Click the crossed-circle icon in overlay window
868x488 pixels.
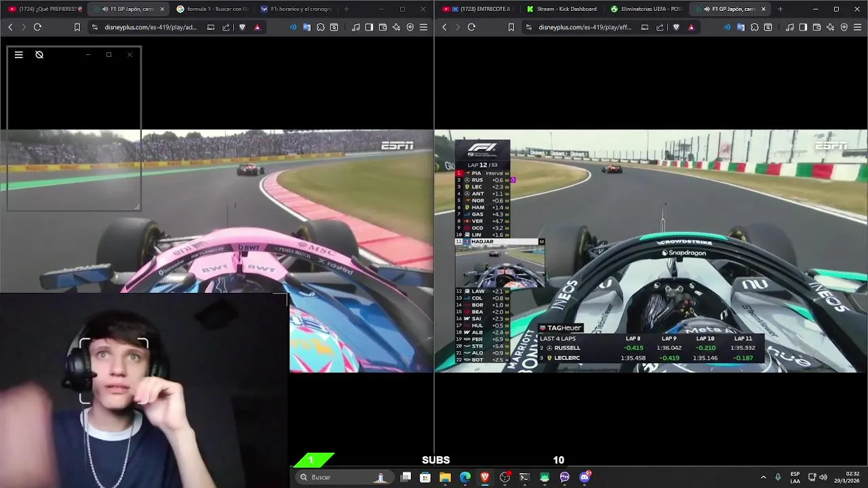click(x=39, y=55)
